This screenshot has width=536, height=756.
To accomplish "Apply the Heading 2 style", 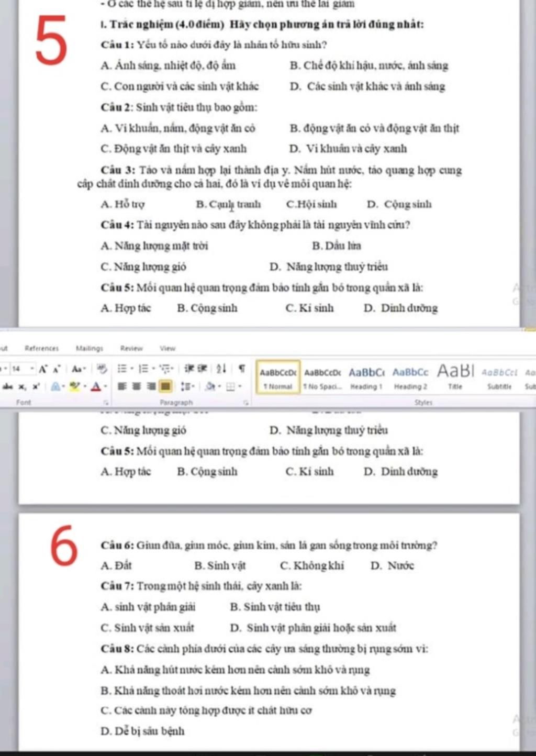I will click(x=410, y=377).
